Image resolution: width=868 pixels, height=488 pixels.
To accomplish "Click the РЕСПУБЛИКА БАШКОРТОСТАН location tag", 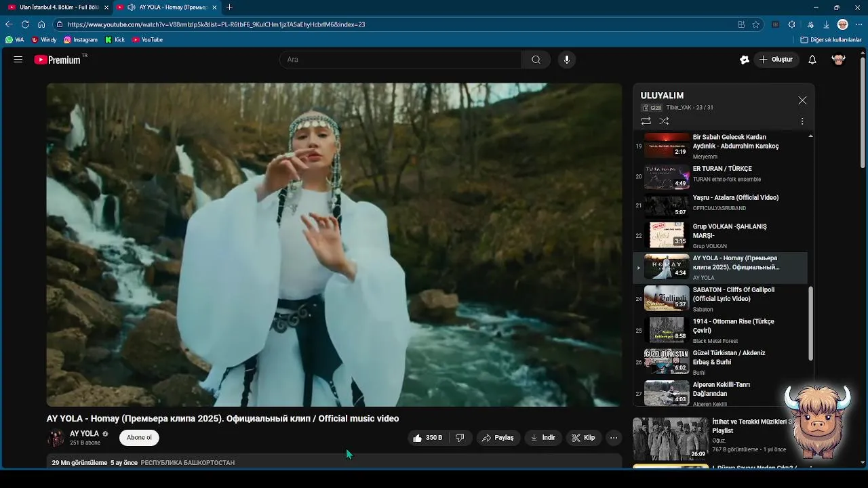I will point(188,463).
